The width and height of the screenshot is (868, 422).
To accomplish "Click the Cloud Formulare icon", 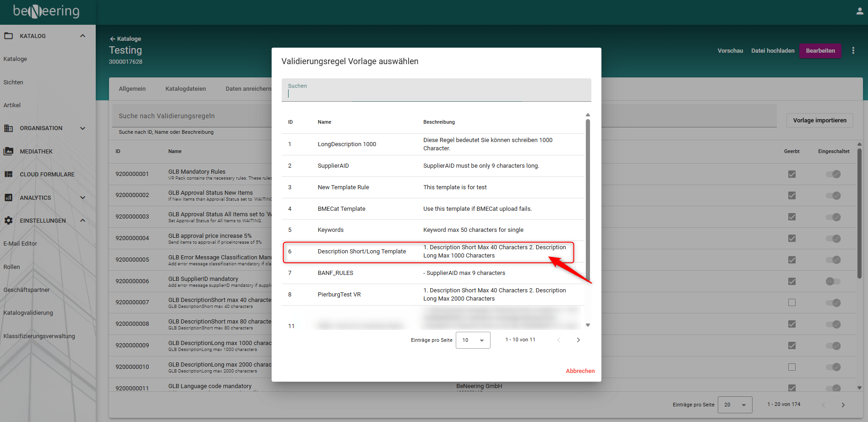I will click(9, 174).
